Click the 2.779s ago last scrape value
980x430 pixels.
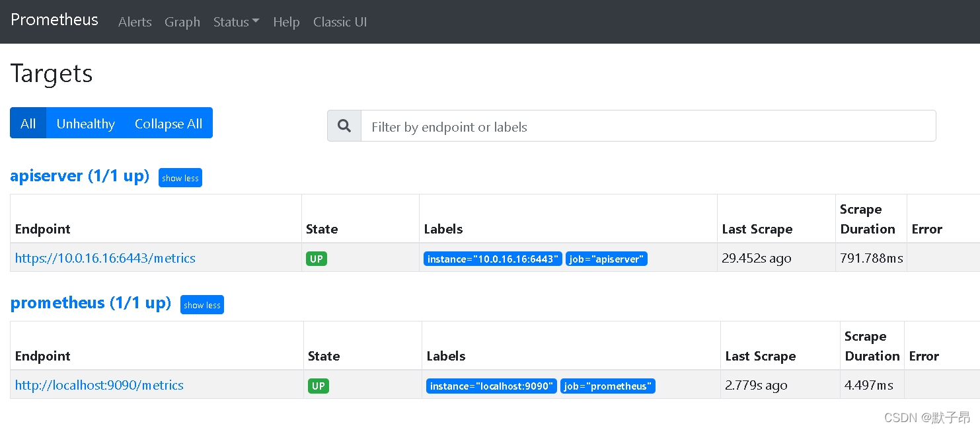(x=756, y=385)
